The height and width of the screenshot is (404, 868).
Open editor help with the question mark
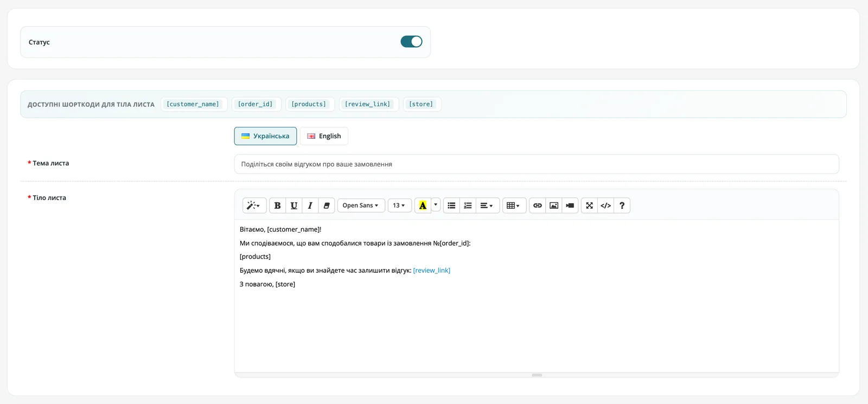pos(622,206)
